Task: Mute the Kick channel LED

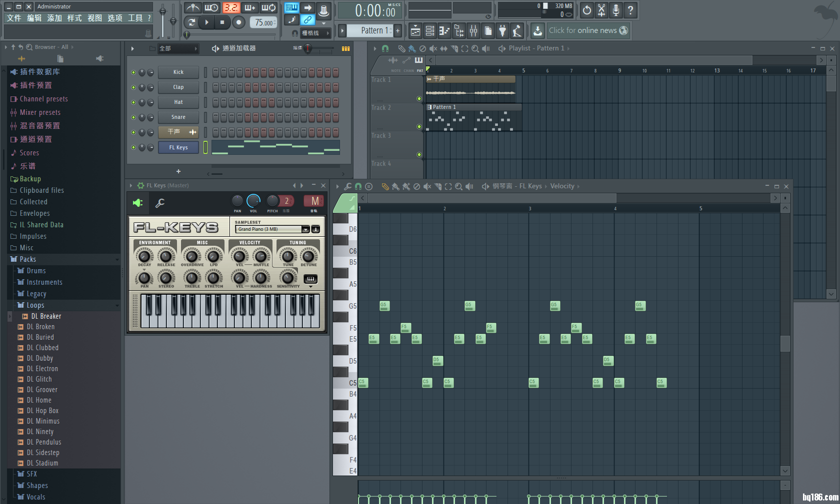Action: (133, 72)
